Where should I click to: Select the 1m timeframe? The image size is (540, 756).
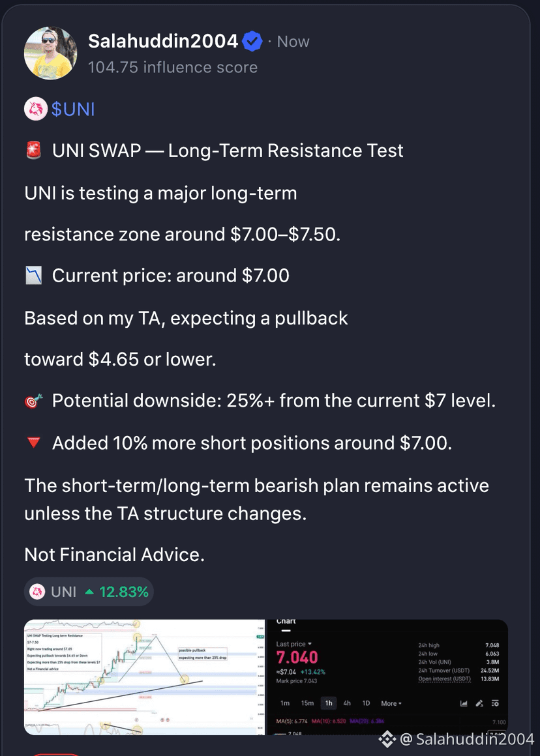285,703
